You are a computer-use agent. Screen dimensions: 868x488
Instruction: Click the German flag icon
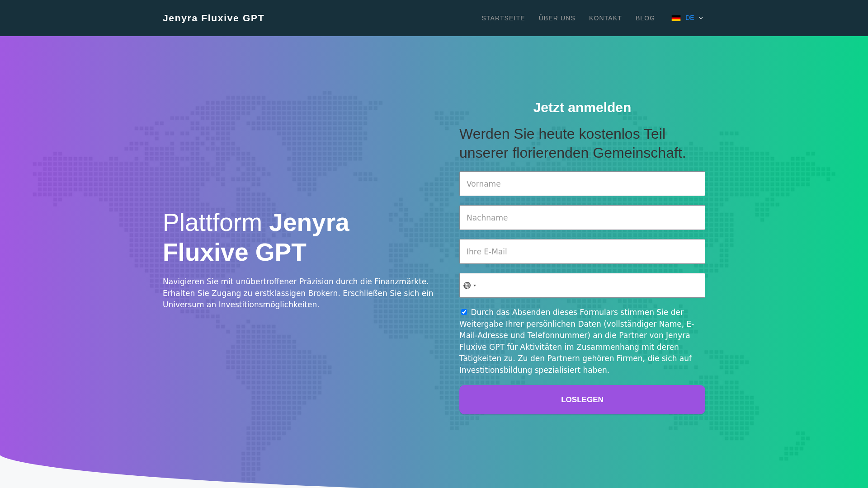click(676, 18)
